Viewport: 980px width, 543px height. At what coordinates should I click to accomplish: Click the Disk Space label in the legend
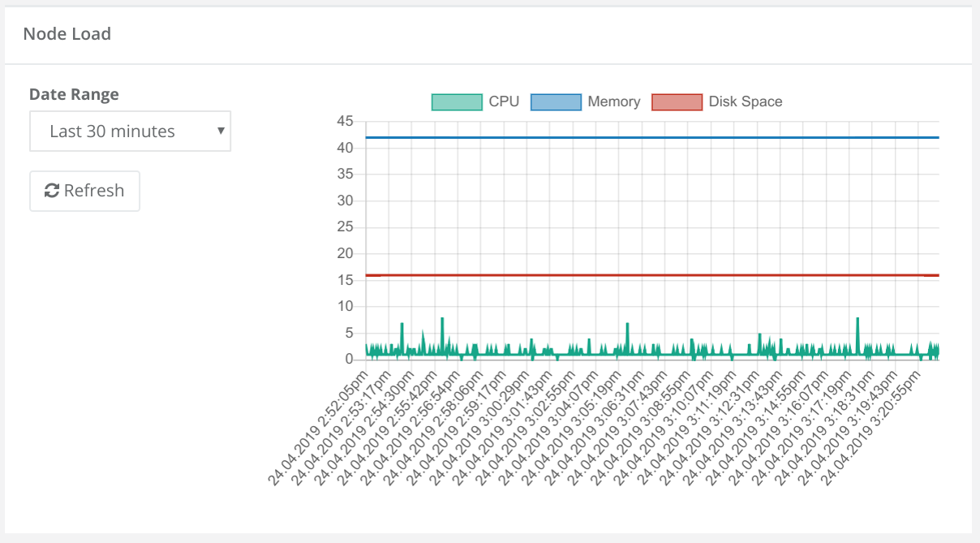(746, 101)
